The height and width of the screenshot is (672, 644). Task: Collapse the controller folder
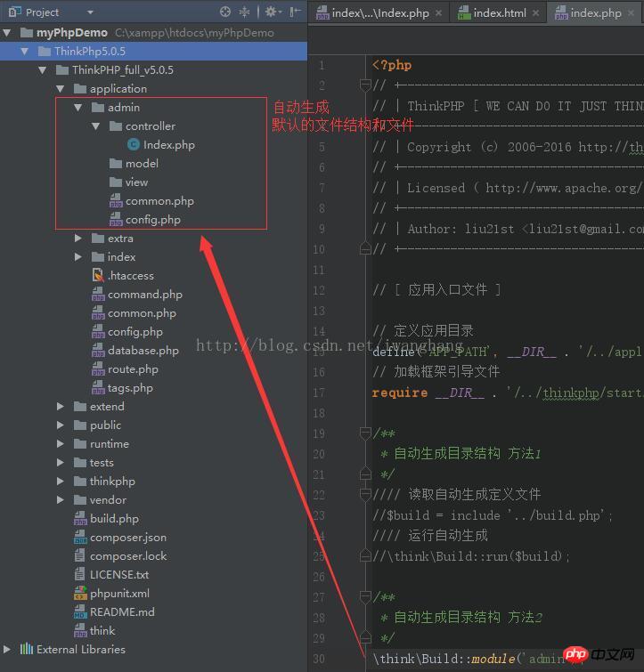pos(95,126)
